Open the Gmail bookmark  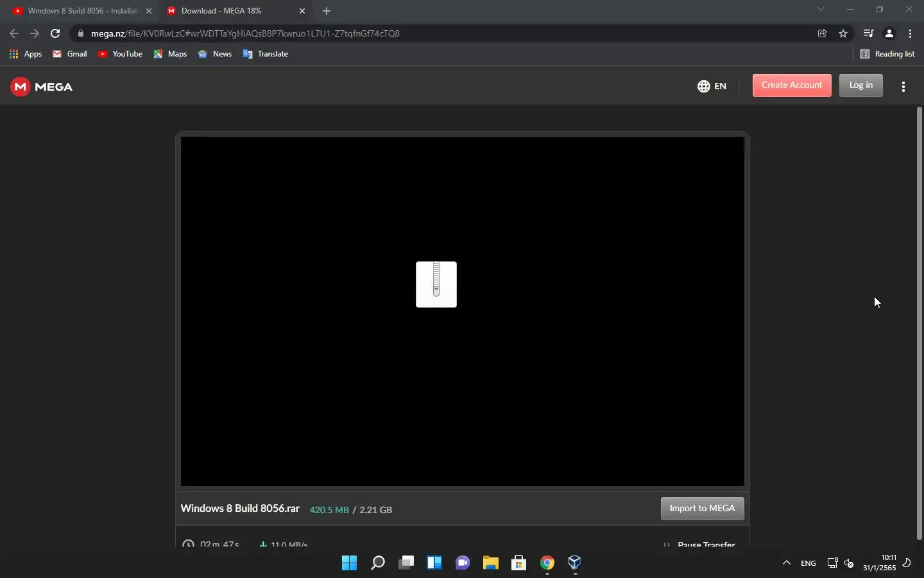70,54
